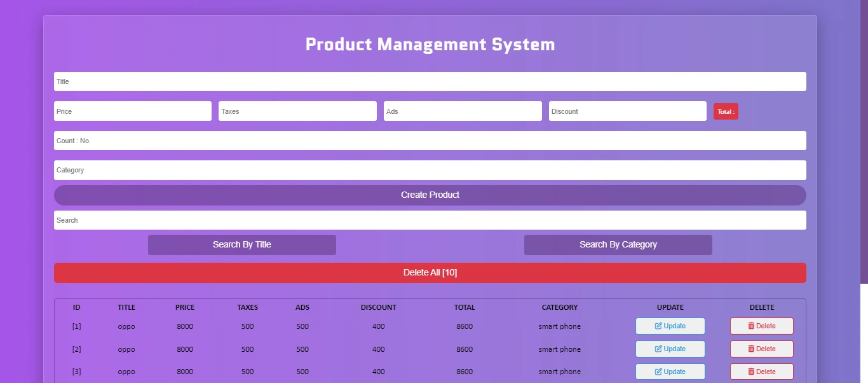
Task: Click the Ads input field
Action: (462, 111)
